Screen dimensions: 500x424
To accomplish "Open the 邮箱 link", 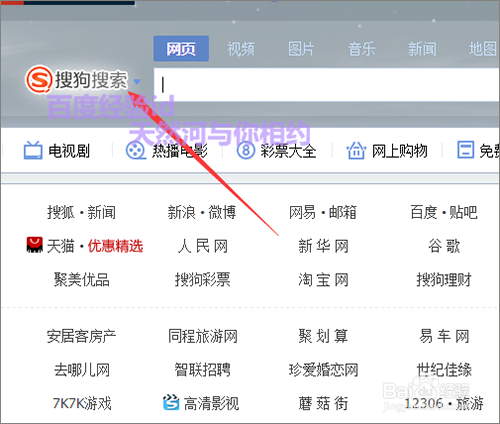I will click(343, 212).
